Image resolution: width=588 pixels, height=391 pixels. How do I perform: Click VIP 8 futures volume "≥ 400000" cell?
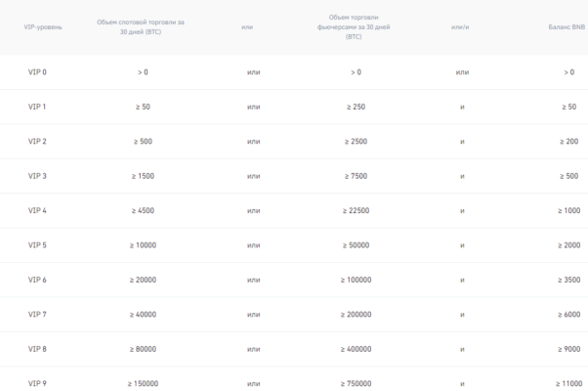[x=356, y=349]
